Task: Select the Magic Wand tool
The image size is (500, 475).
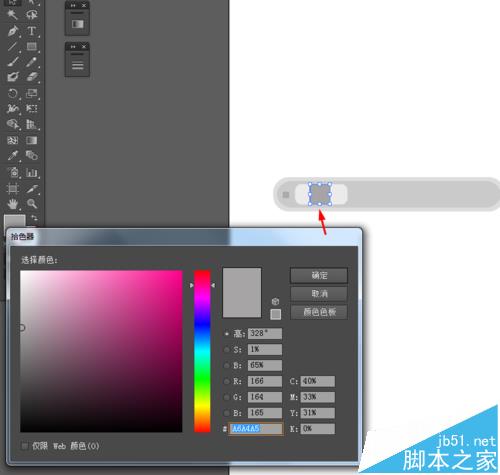Action: tap(13, 15)
